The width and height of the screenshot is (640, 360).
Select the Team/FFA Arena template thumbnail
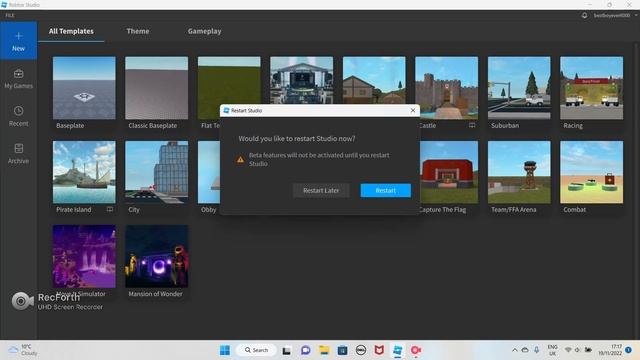click(x=519, y=172)
